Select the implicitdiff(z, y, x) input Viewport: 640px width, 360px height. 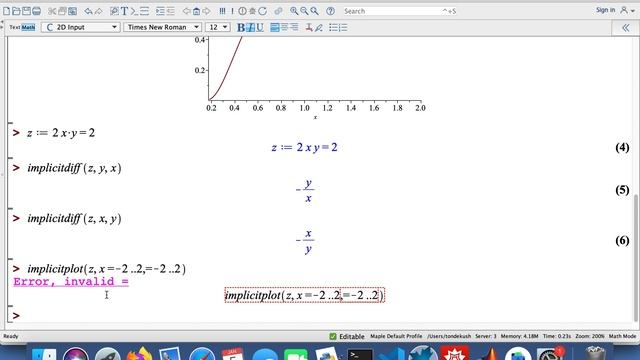point(74,168)
